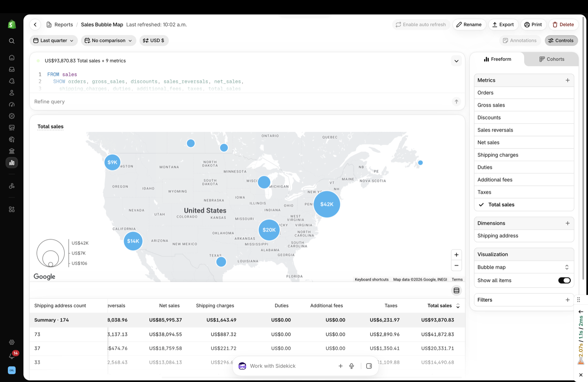
Task: Open Bubble map visualization dropdown
Action: click(524, 267)
